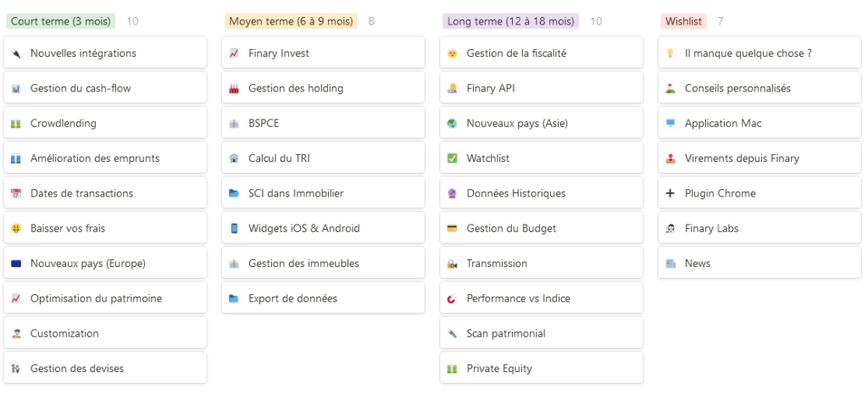Image resolution: width=868 pixels, height=411 pixels.
Task: Click the plug icon beside Nouvelles intégrations
Action: point(15,53)
